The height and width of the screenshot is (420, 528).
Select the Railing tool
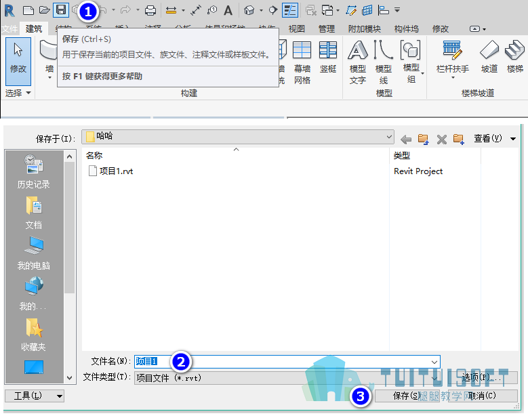click(x=453, y=56)
